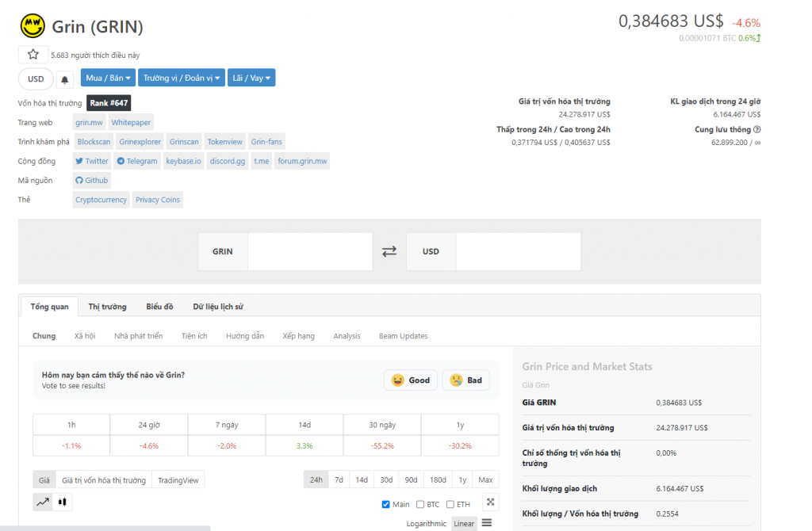Select the Beam Updates sub-tab
This screenshot has width=812, height=531.
coord(404,336)
